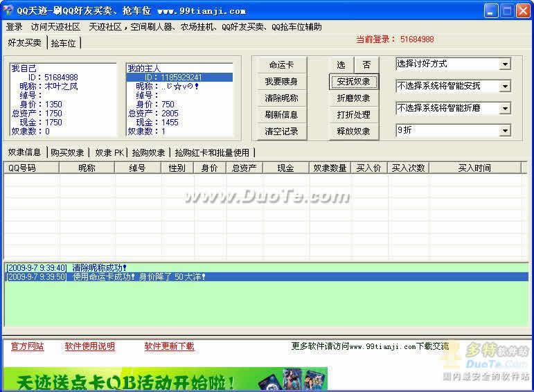Open the 抢购红卡和批量使用 tab
Image resolution: width=534 pixels, height=392 pixels.
click(212, 152)
